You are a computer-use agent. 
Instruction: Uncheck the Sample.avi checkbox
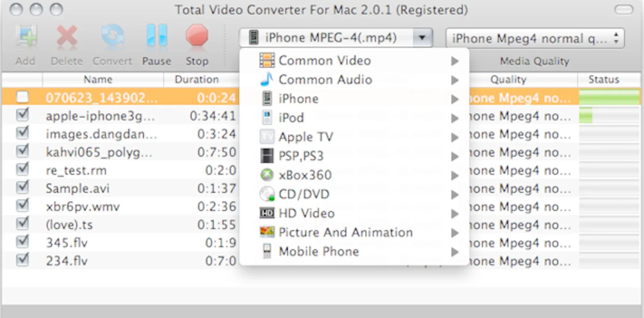(x=23, y=188)
